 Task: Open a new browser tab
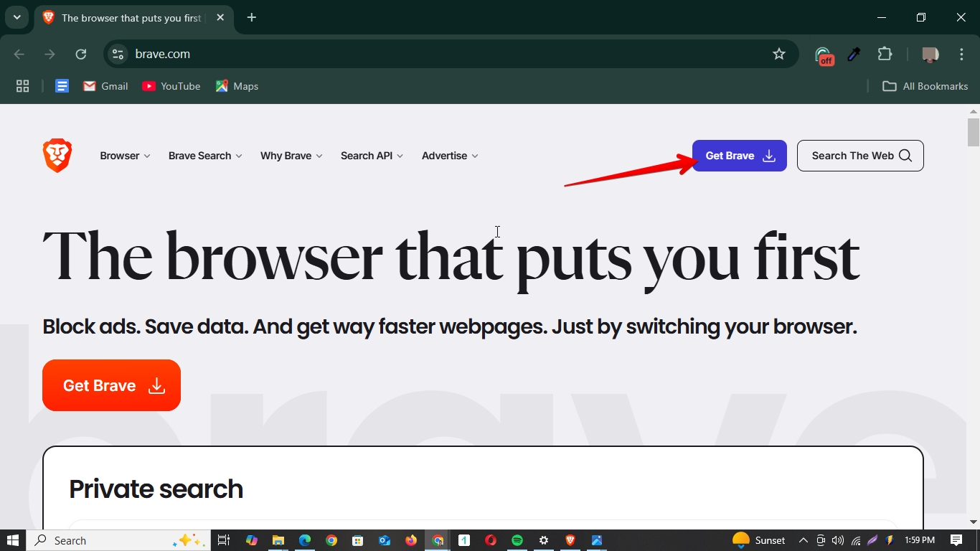click(x=252, y=17)
